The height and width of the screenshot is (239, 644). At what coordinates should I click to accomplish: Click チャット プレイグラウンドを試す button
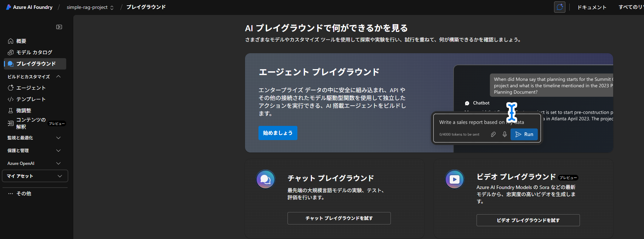(339, 218)
